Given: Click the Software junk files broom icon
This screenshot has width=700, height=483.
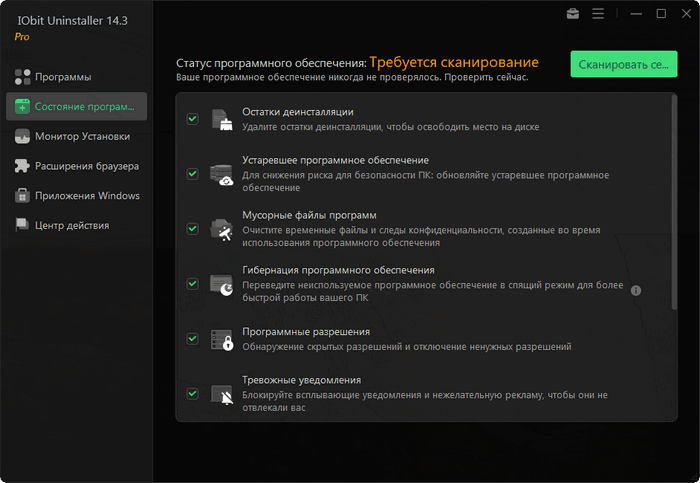Looking at the screenshot, I should tap(222, 229).
